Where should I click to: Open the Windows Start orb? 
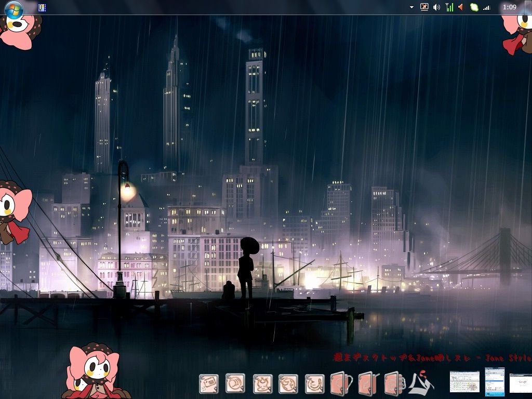click(x=14, y=9)
